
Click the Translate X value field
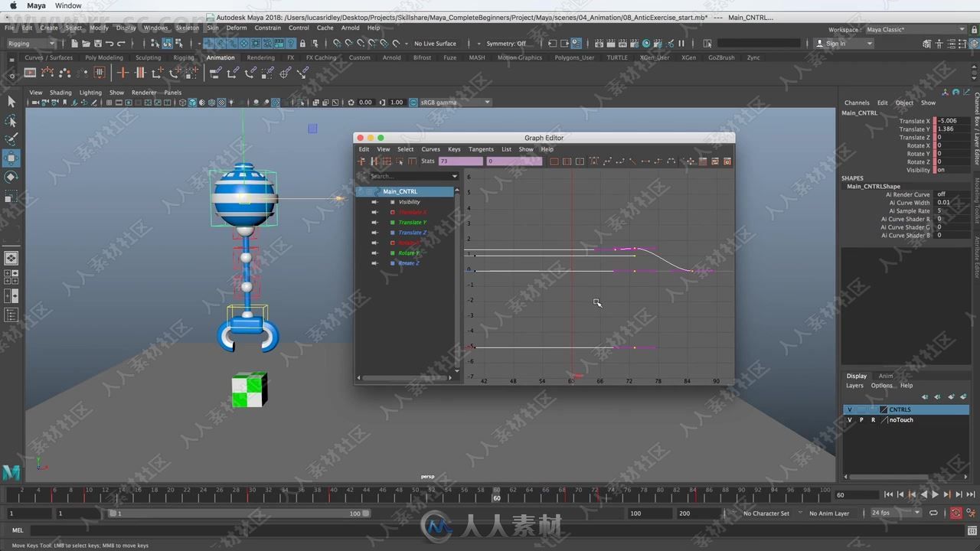tap(952, 121)
